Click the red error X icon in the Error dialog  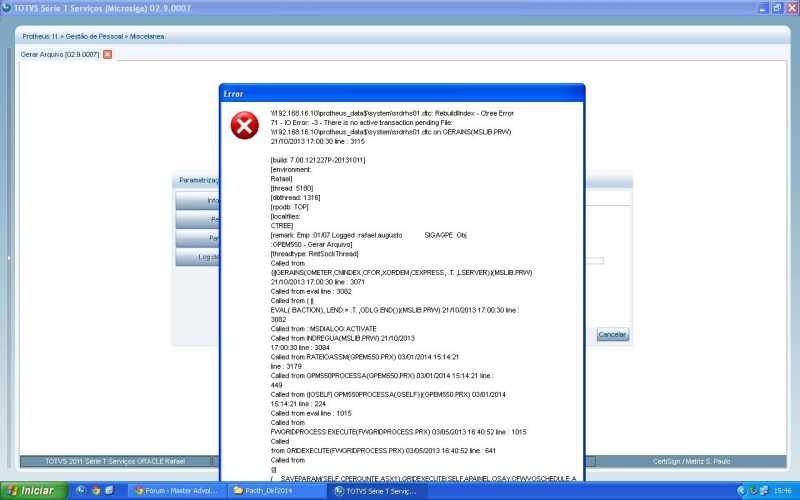coord(244,126)
